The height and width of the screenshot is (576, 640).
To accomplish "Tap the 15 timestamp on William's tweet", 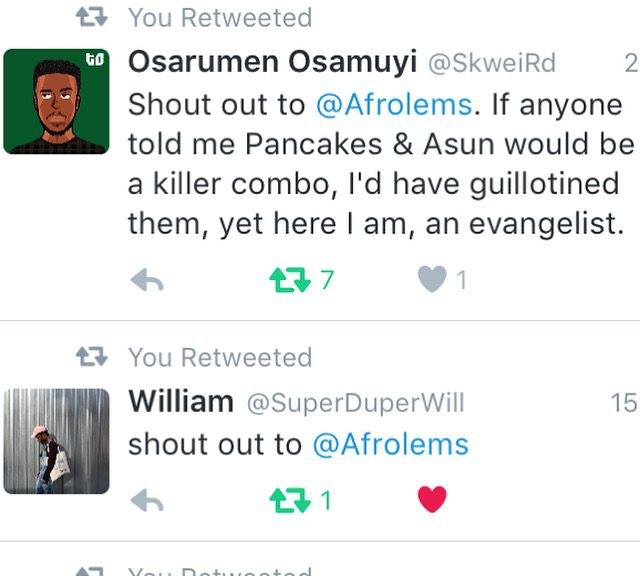I will [624, 403].
